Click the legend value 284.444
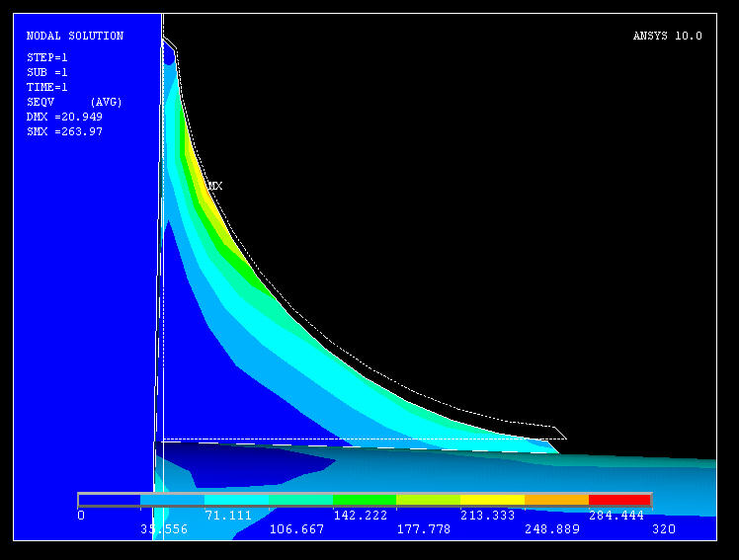739x560 pixels. pyautogui.click(x=616, y=516)
